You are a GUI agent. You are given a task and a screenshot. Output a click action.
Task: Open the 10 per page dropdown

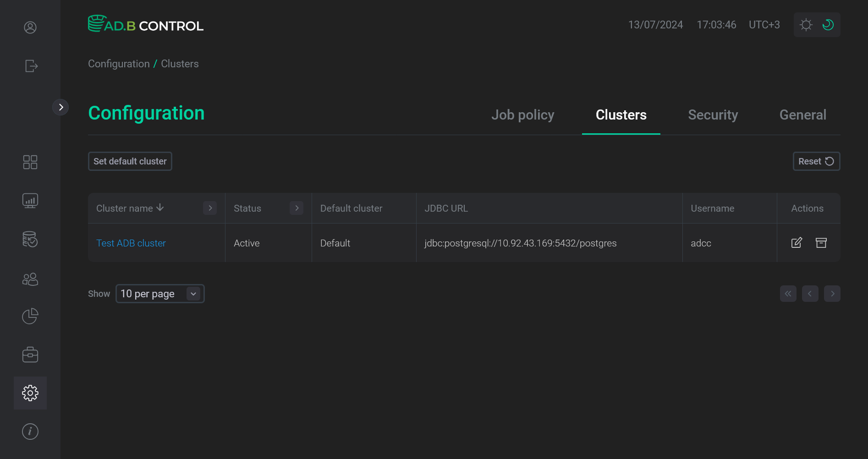[x=159, y=294]
